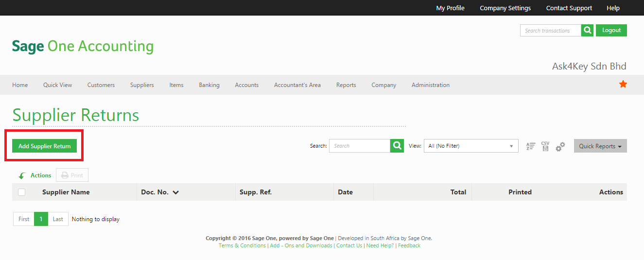The width and height of the screenshot is (644, 260).
Task: Open the View filter dropdown
Action: point(471,146)
